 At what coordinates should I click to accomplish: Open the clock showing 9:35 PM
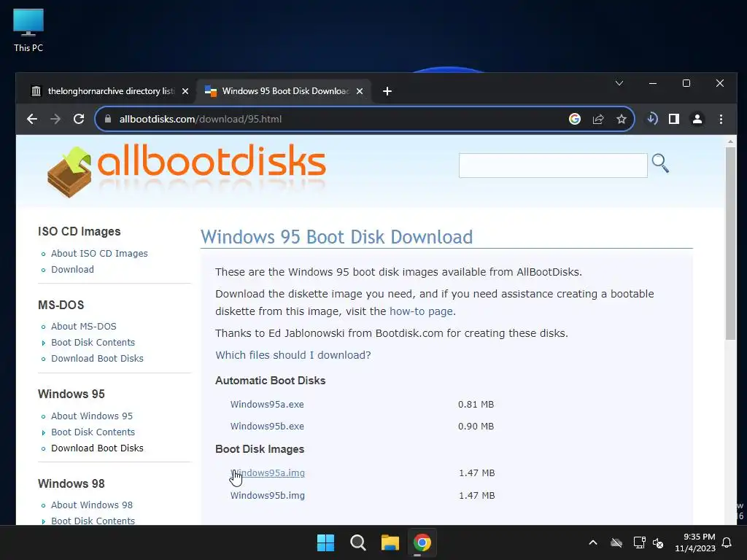[x=695, y=542]
